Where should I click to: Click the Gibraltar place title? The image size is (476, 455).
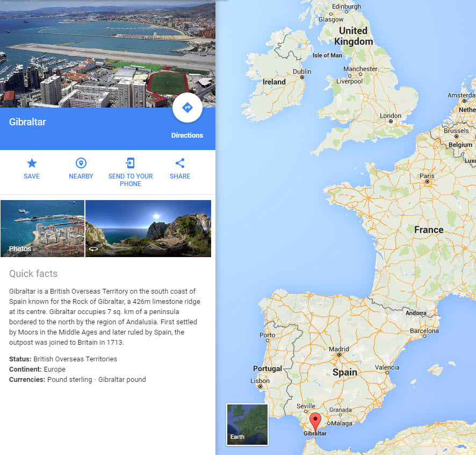(x=27, y=122)
